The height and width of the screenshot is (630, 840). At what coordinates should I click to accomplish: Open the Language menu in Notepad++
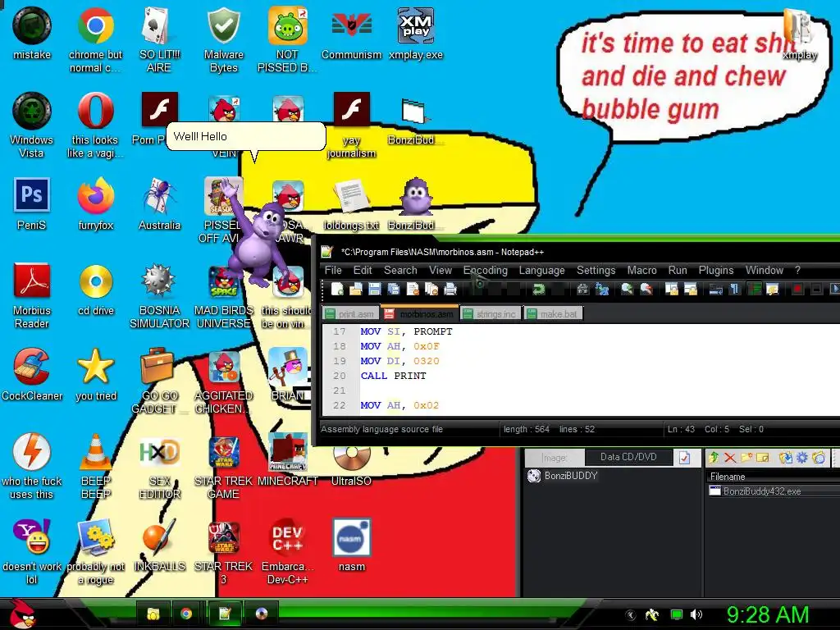pyautogui.click(x=541, y=270)
